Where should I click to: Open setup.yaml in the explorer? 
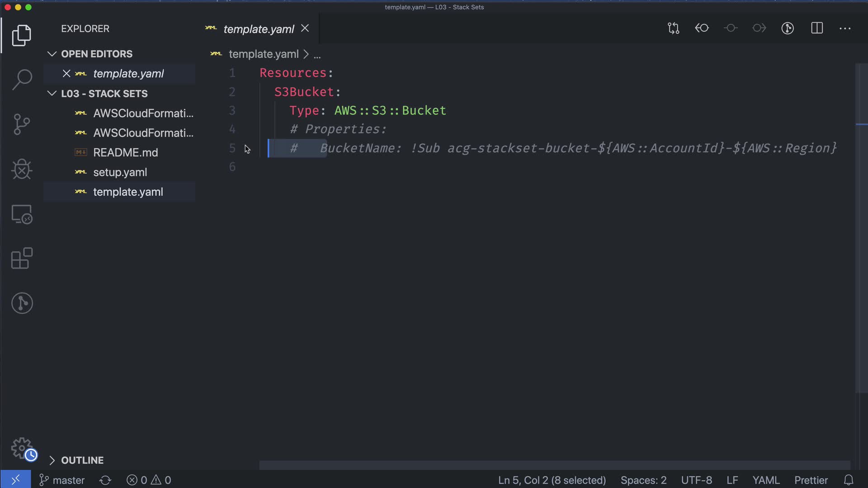click(120, 172)
